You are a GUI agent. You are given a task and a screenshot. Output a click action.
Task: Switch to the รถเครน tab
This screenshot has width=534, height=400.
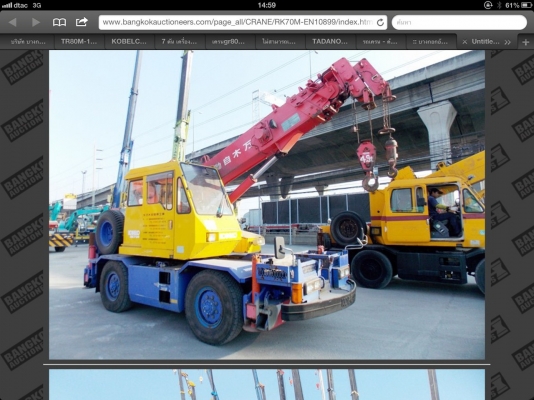[x=380, y=42]
